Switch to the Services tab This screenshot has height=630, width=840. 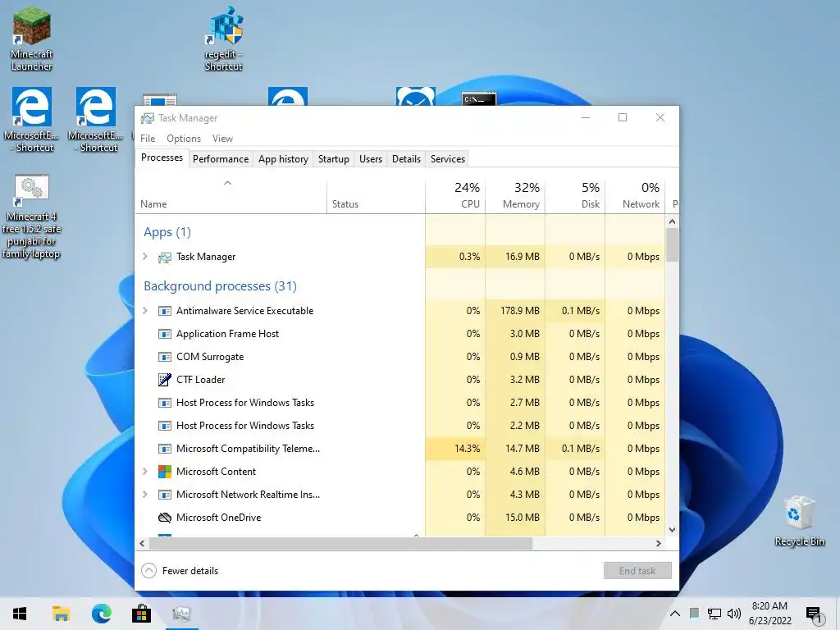(x=448, y=159)
